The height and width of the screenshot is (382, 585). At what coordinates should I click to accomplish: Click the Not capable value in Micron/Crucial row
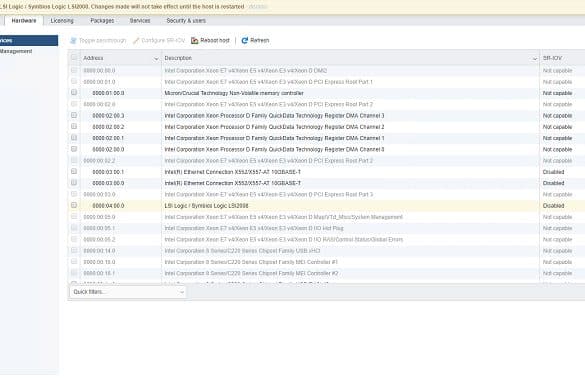pos(557,93)
